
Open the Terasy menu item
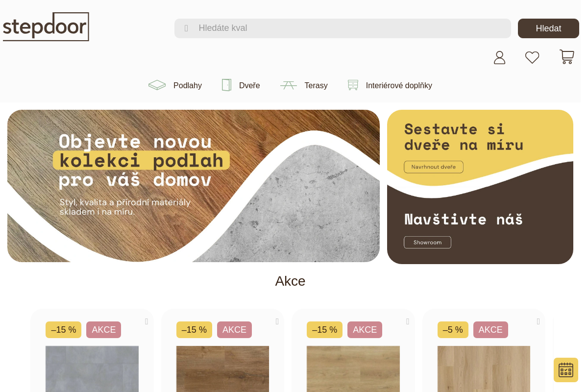[x=316, y=85]
